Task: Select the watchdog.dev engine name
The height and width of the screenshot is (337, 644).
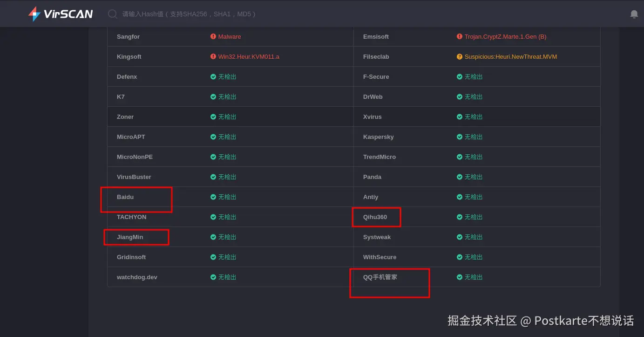Action: [137, 277]
